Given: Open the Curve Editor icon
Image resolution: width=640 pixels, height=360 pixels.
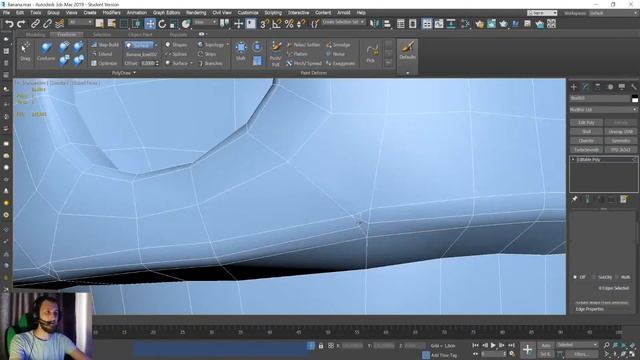Looking at the screenshot, I should pyautogui.click(x=439, y=24).
